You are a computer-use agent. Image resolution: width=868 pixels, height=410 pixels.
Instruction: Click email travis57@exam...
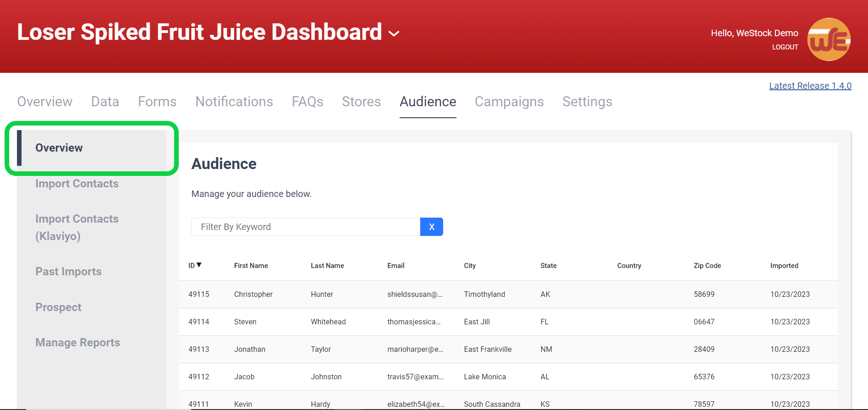pyautogui.click(x=415, y=377)
